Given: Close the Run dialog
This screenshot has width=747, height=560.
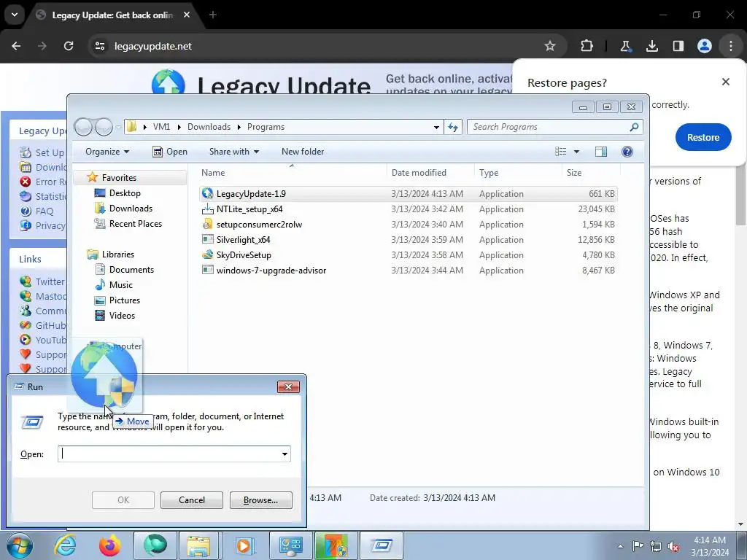Looking at the screenshot, I should [x=288, y=386].
